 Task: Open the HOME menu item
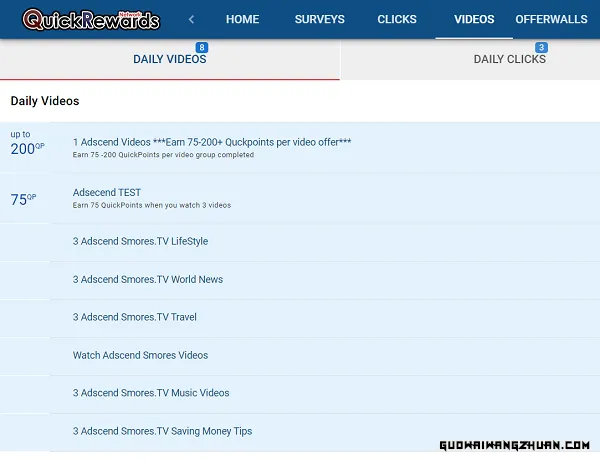(242, 19)
